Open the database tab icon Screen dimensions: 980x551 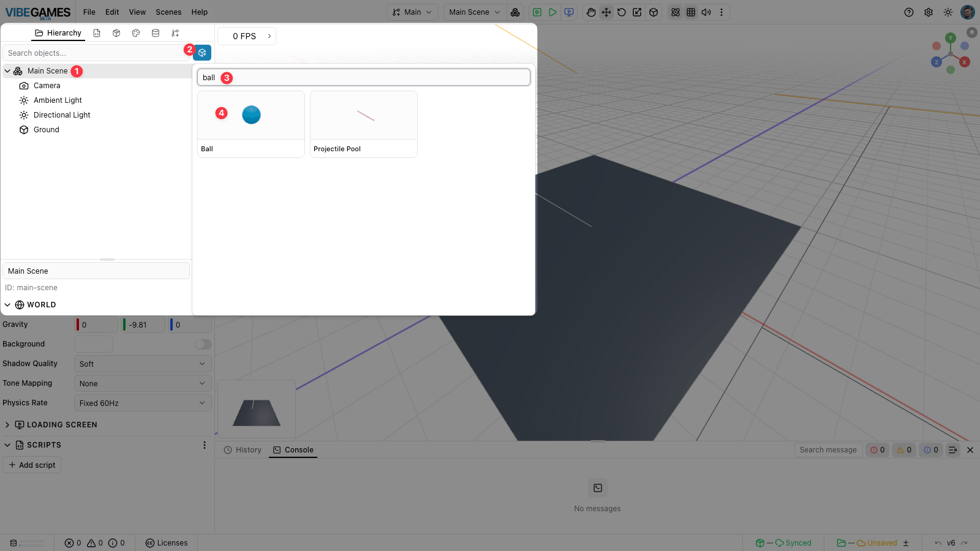pos(156,33)
